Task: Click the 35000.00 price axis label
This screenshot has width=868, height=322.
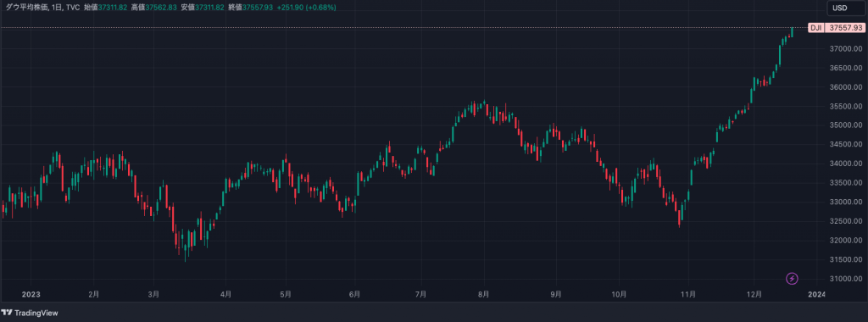Action: pyautogui.click(x=845, y=125)
